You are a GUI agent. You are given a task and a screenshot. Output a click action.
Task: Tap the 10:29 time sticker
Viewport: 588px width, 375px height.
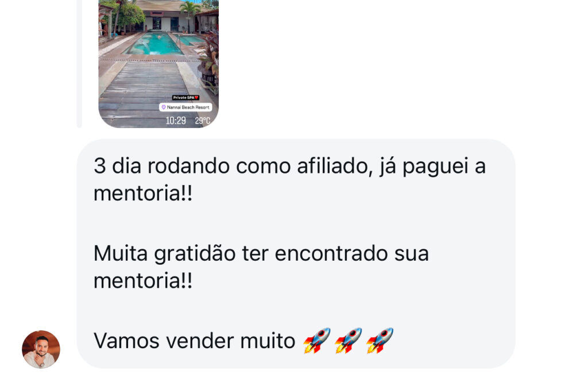(176, 121)
